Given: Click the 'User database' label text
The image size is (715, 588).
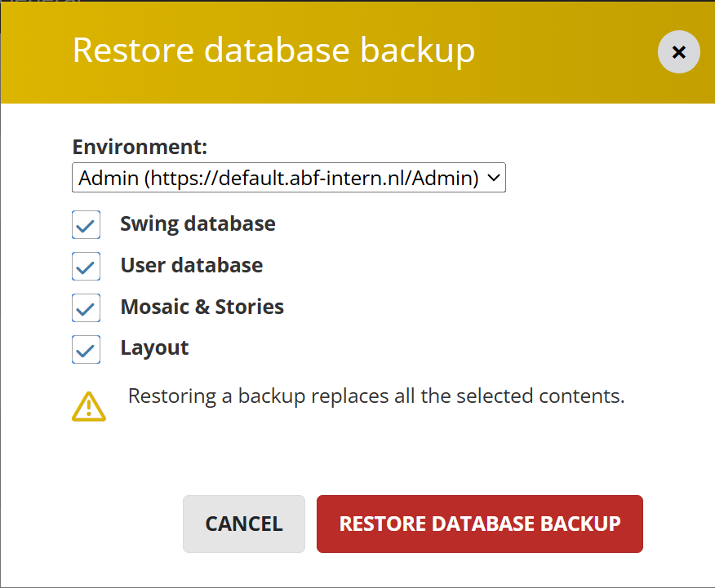Looking at the screenshot, I should [191, 265].
